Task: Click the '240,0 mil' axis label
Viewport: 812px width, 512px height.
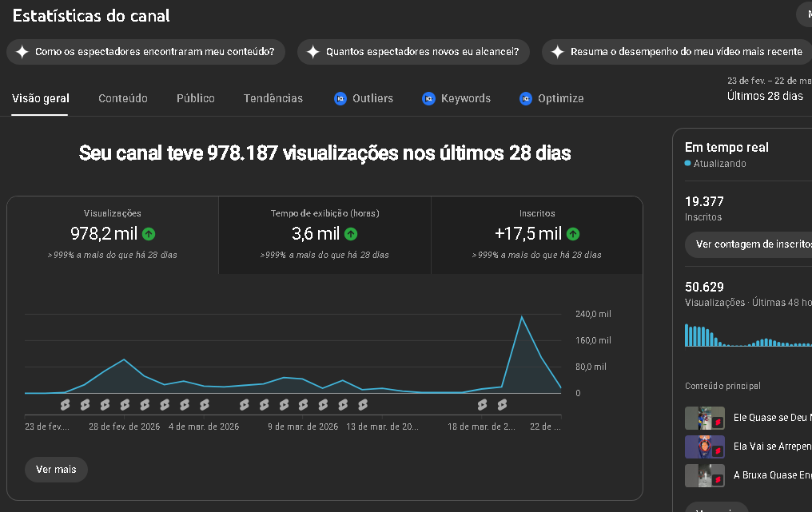Action: coord(593,314)
